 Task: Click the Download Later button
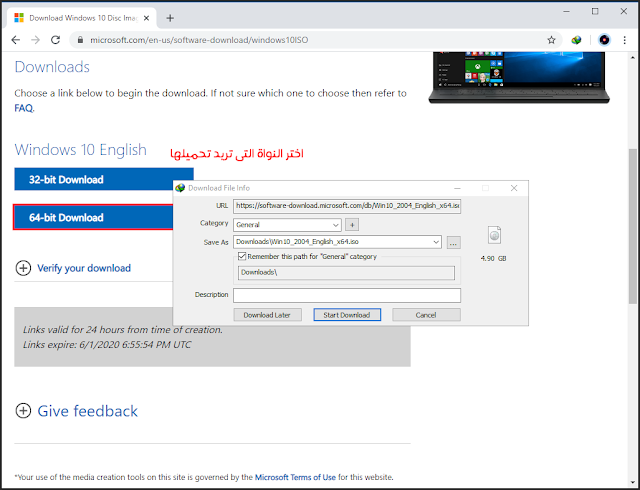[267, 315]
